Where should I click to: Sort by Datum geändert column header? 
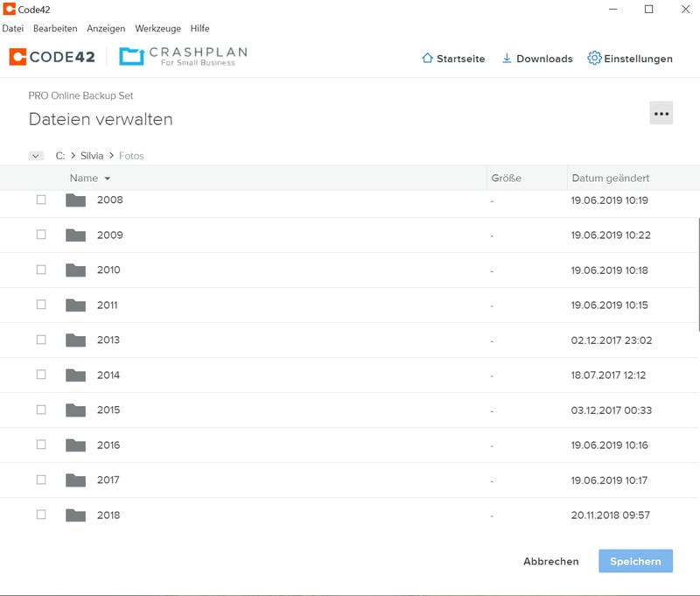tap(610, 179)
